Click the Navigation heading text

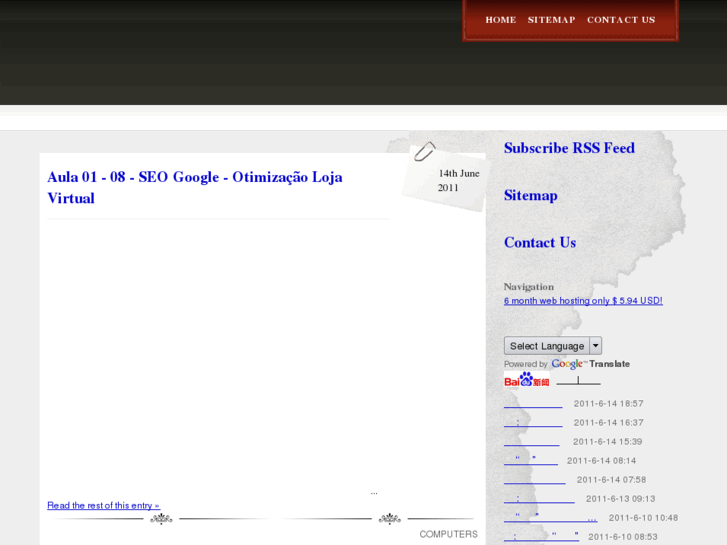[x=529, y=287]
